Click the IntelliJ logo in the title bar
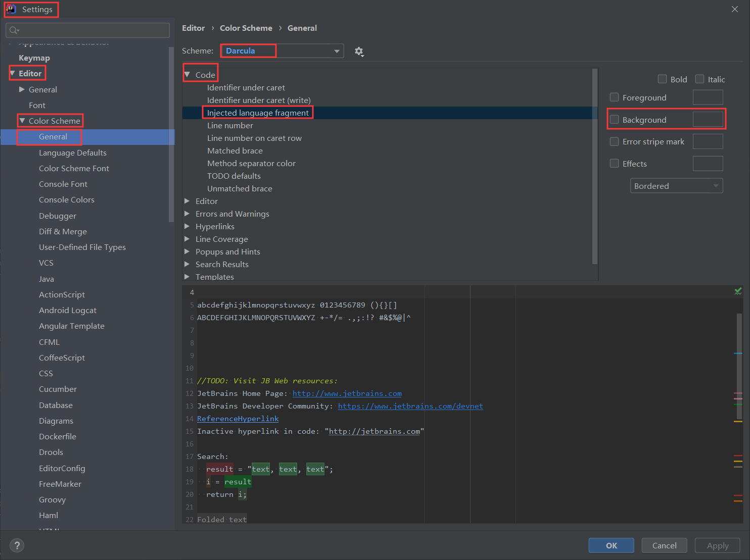 coord(11,8)
